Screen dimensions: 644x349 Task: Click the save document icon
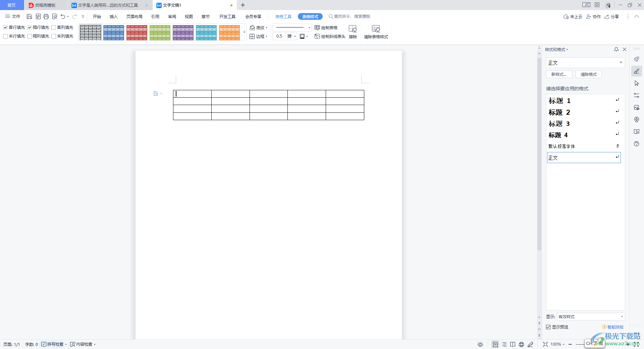point(29,16)
